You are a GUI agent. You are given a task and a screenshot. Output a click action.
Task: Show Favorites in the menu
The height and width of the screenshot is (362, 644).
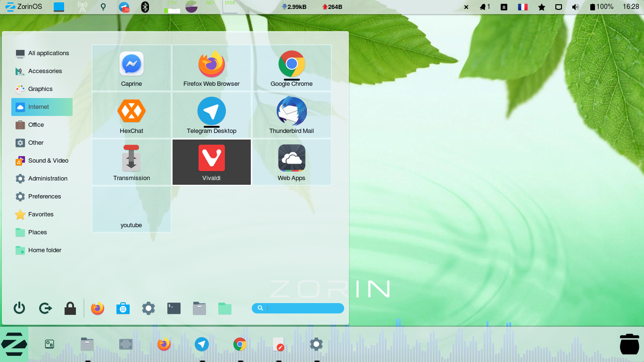pos(42,214)
